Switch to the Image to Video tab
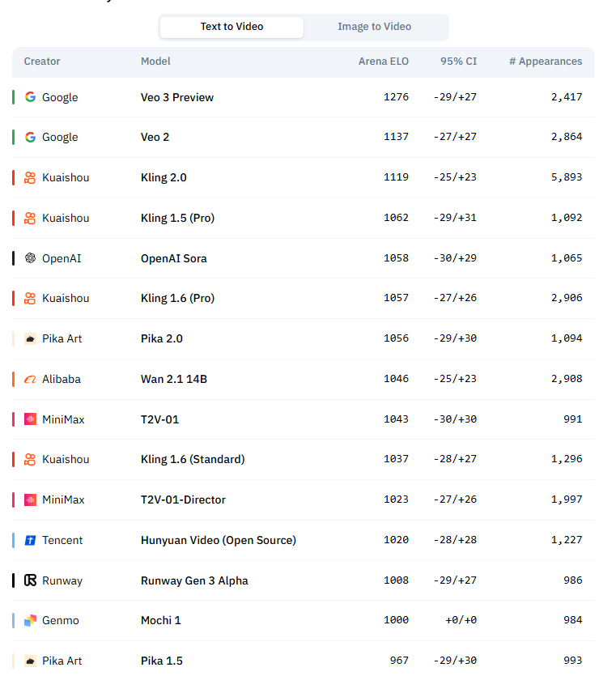 pos(374,27)
